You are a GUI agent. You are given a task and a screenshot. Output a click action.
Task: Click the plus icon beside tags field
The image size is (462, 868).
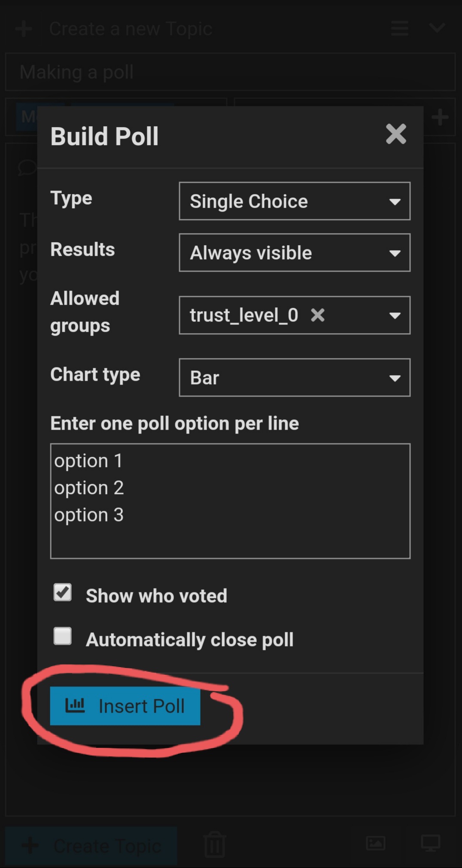click(440, 117)
